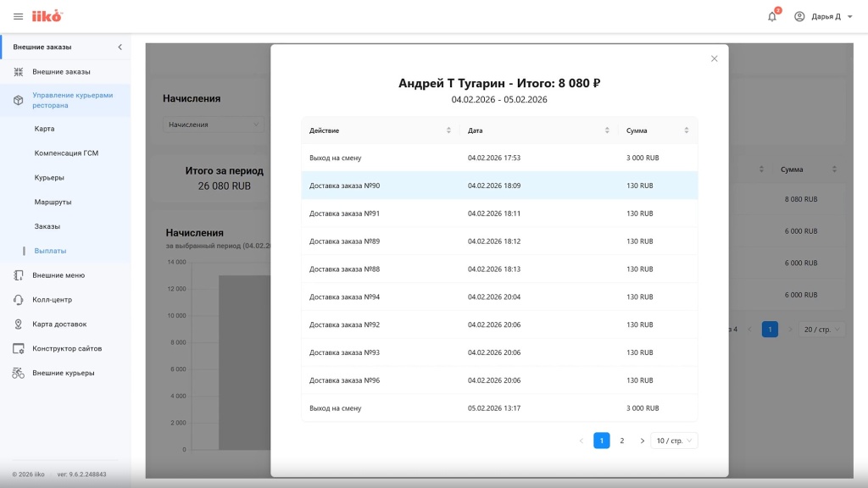This screenshot has width=868, height=488.
Task: Sort background table by Сумма arrows
Action: click(x=834, y=169)
